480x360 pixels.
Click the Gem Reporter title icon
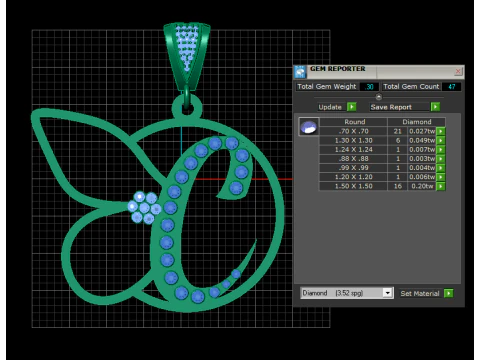(x=300, y=72)
